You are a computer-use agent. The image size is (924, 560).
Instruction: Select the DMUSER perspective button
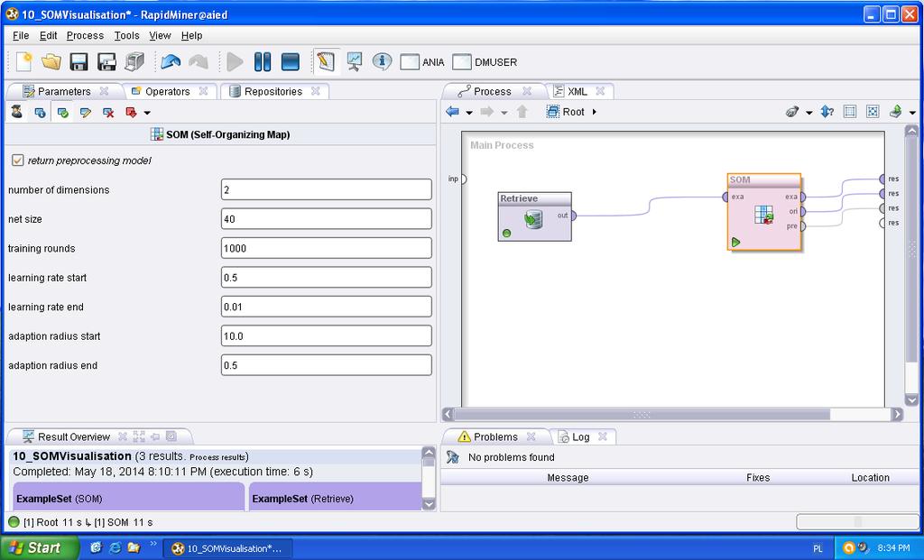[485, 62]
